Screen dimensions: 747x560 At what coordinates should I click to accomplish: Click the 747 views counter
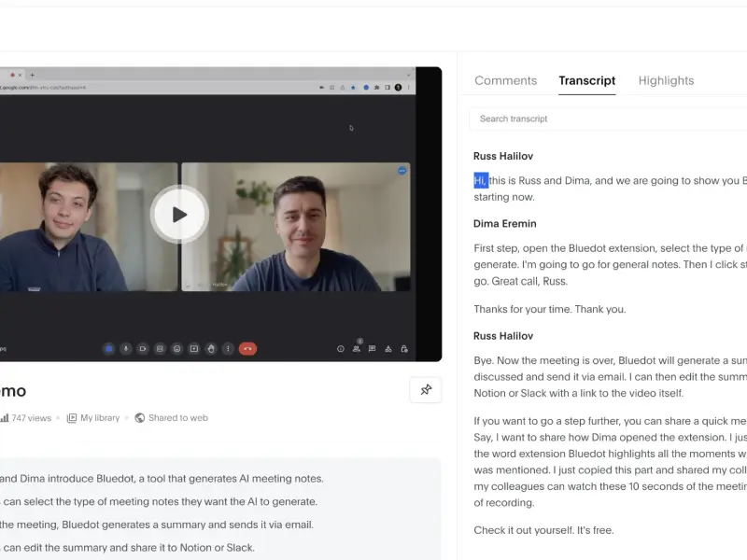[26, 418]
